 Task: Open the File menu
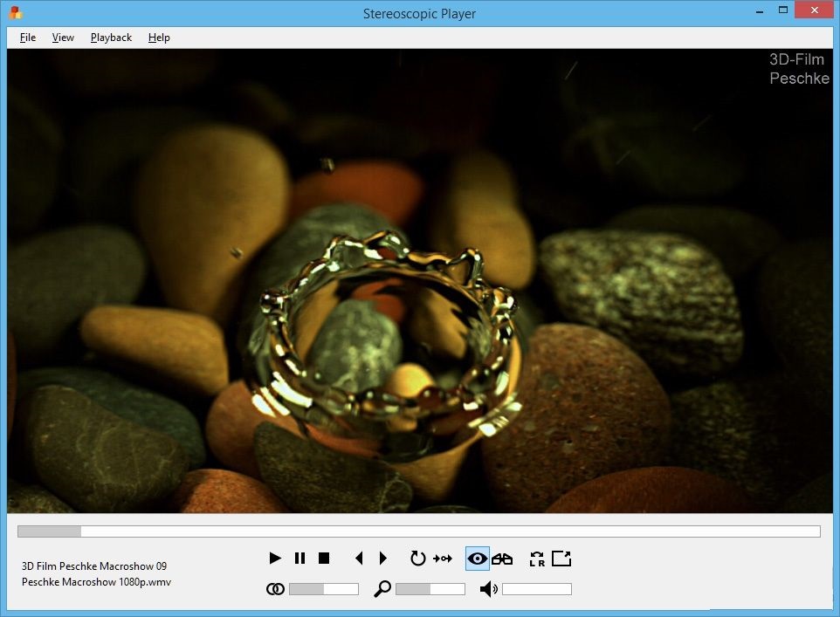coord(28,38)
